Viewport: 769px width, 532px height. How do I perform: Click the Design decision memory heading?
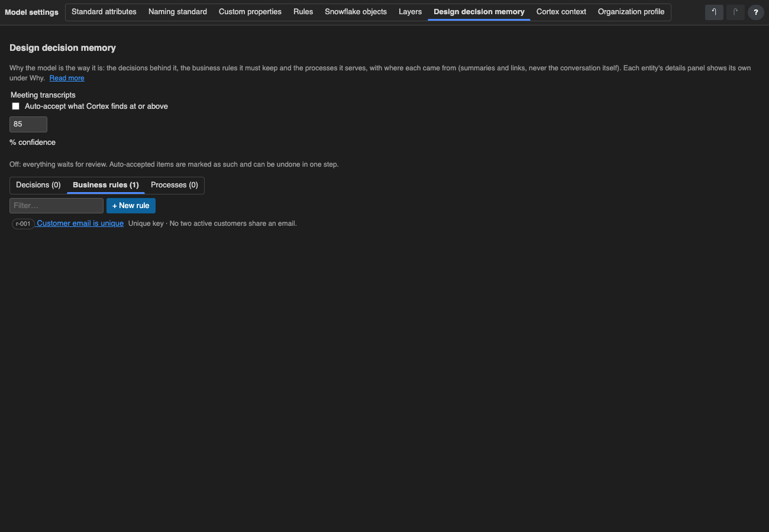point(63,48)
